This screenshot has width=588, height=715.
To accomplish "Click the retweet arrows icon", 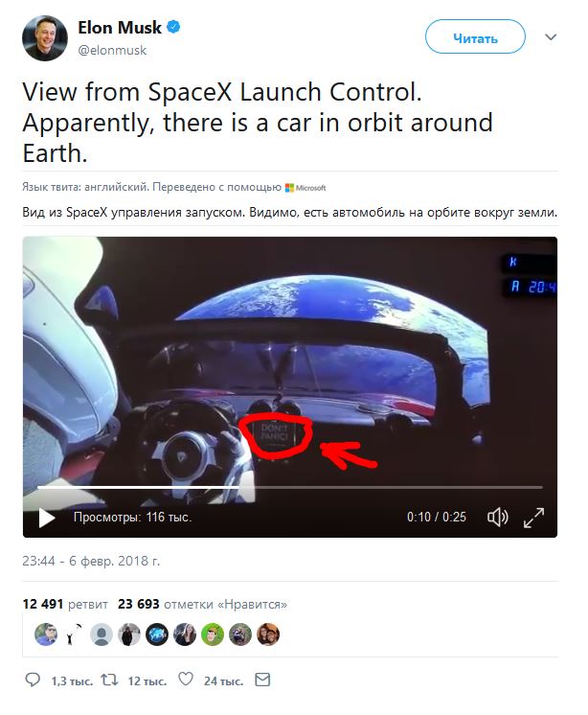I will click(x=109, y=680).
